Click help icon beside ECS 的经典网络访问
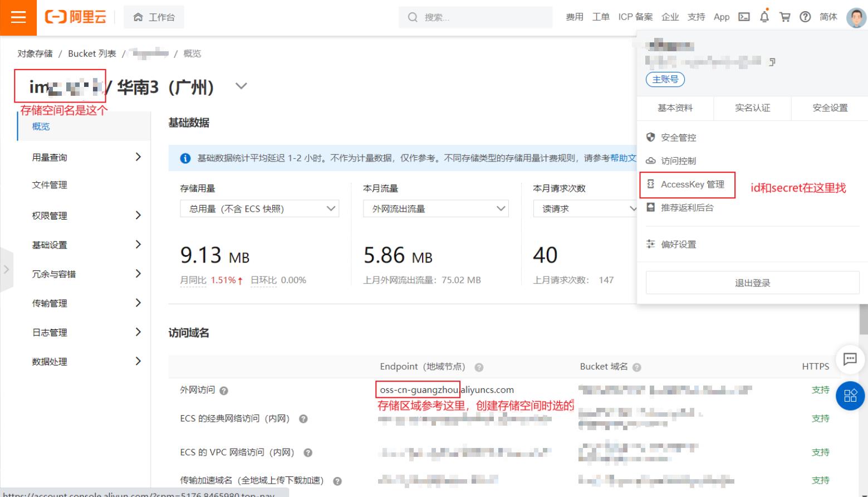Image resolution: width=868 pixels, height=497 pixels. [x=303, y=419]
